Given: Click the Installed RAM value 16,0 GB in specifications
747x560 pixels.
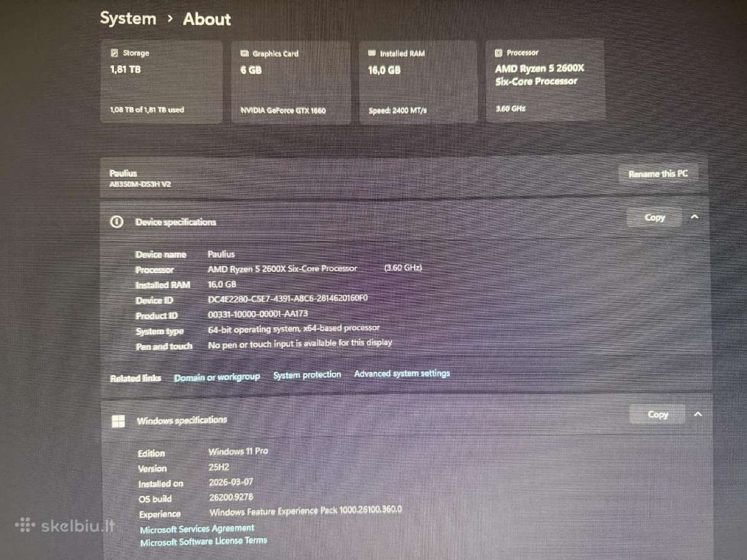Looking at the screenshot, I should pyautogui.click(x=222, y=284).
